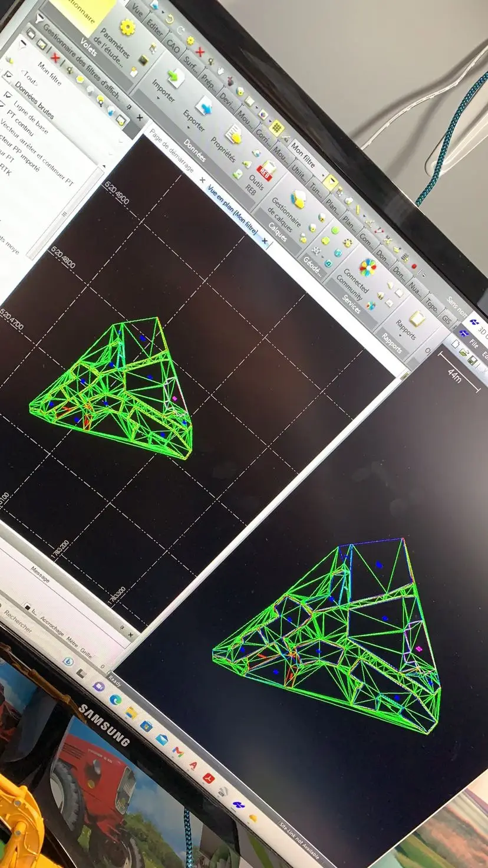Click blue Trimble icon on taskbar

tap(238, 805)
